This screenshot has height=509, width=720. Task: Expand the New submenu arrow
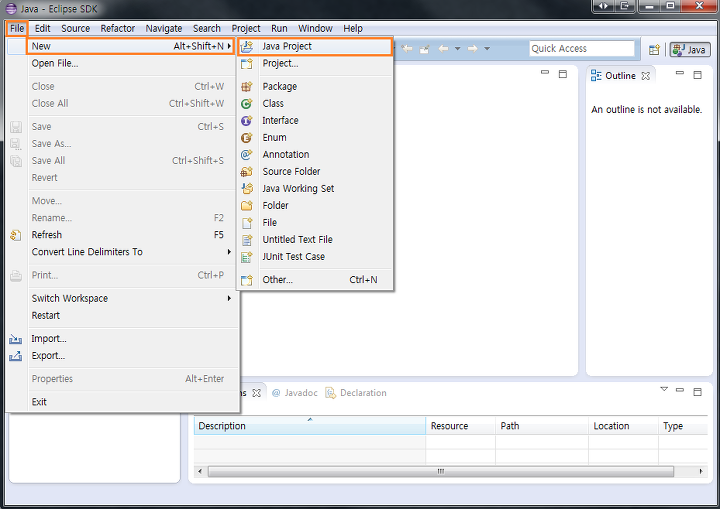(229, 46)
